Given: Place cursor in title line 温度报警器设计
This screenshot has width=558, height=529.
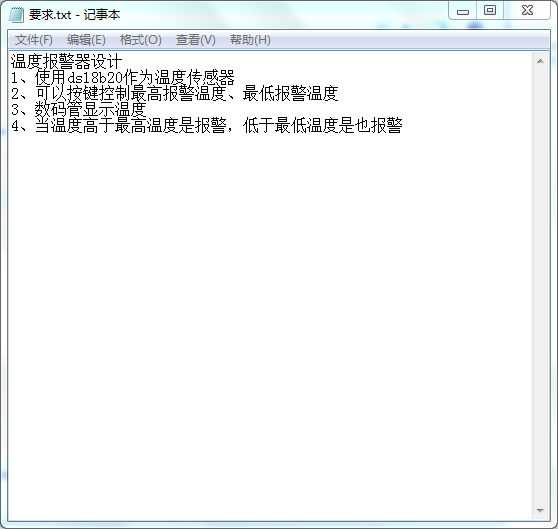Looking at the screenshot, I should (66, 61).
